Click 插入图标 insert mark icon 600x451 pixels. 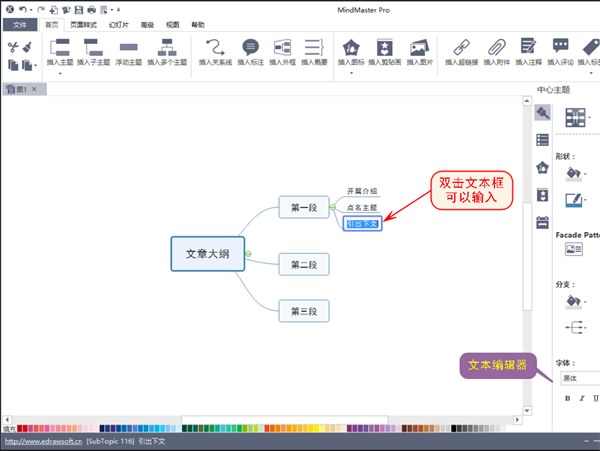click(x=351, y=48)
